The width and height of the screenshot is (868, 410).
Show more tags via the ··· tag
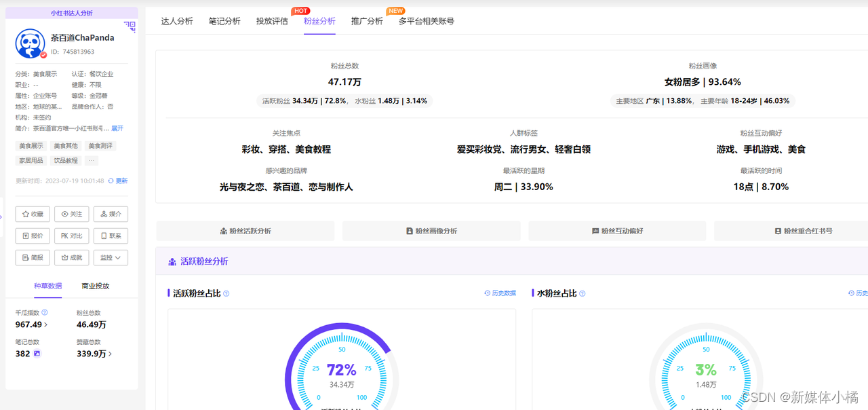tap(92, 161)
